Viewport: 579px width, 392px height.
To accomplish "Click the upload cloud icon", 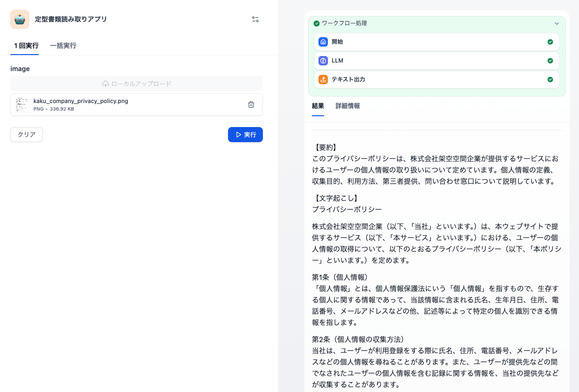I will (x=106, y=84).
